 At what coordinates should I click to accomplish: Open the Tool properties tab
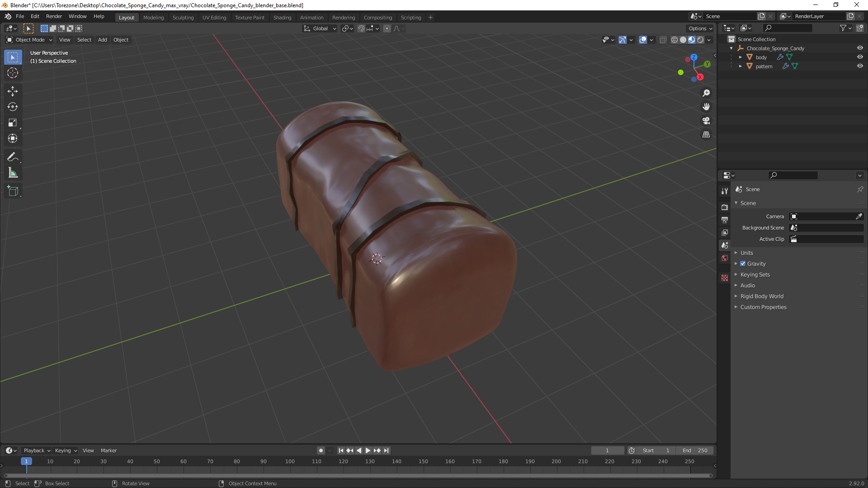pyautogui.click(x=725, y=191)
